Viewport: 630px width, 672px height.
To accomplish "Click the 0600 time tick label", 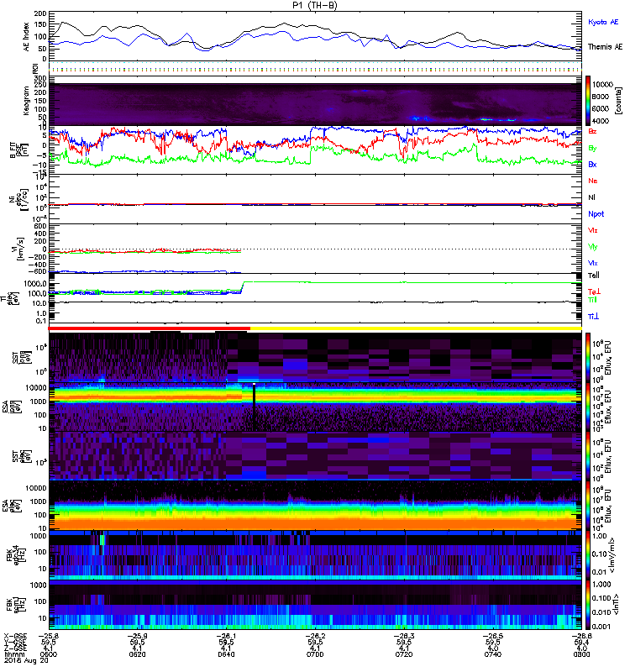I will (49, 654).
